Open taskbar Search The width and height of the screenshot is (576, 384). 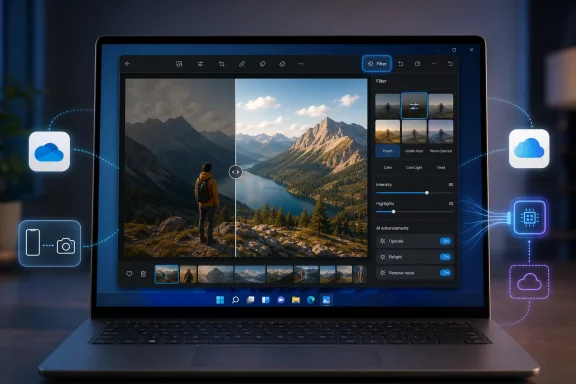click(235, 300)
